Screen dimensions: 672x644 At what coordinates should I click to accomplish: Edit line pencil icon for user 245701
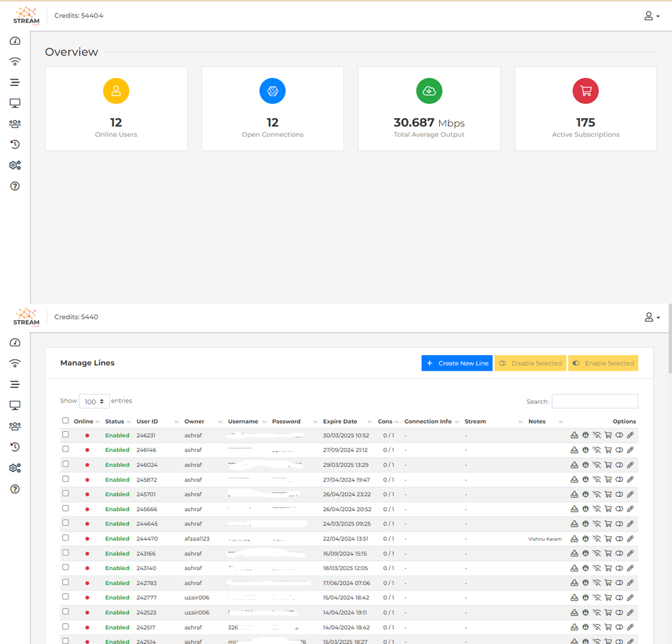pos(631,494)
